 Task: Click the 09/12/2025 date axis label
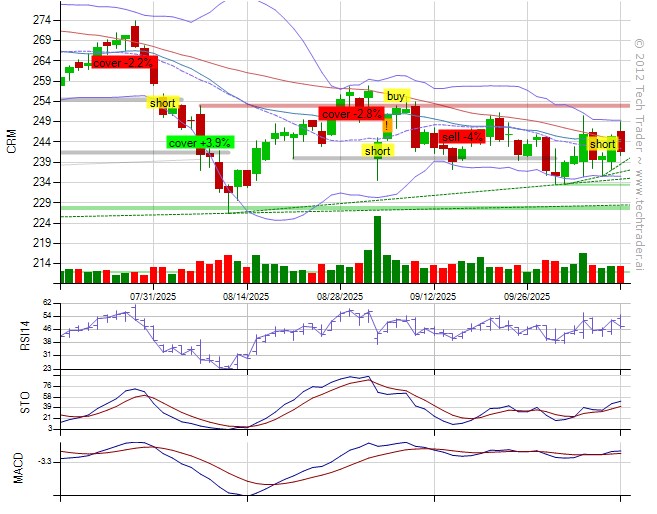(x=434, y=297)
